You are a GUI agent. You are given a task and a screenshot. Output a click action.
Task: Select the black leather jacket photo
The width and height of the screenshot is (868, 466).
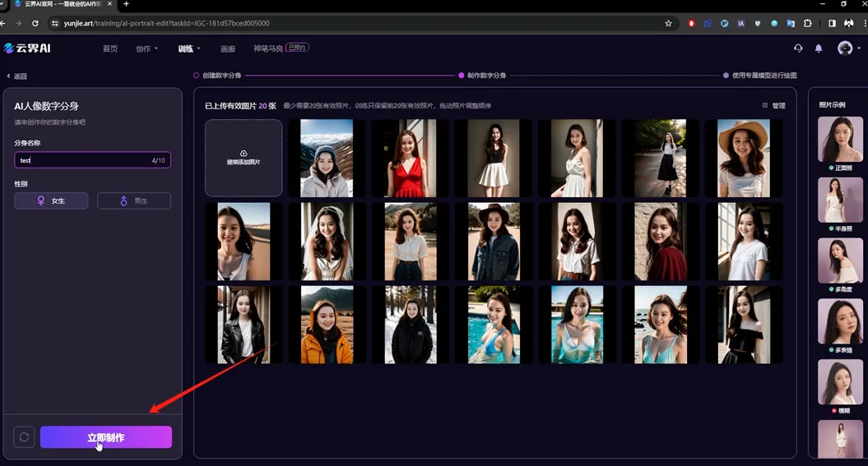point(244,325)
